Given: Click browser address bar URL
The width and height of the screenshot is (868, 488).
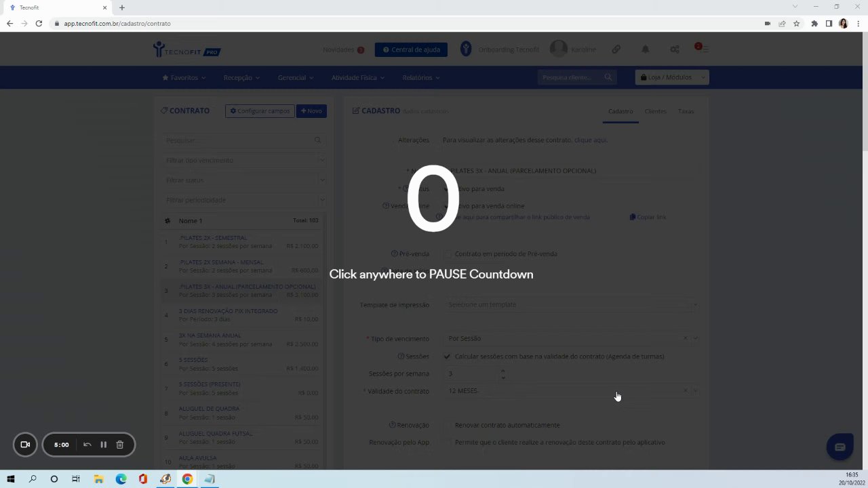Looking at the screenshot, I should 117,24.
